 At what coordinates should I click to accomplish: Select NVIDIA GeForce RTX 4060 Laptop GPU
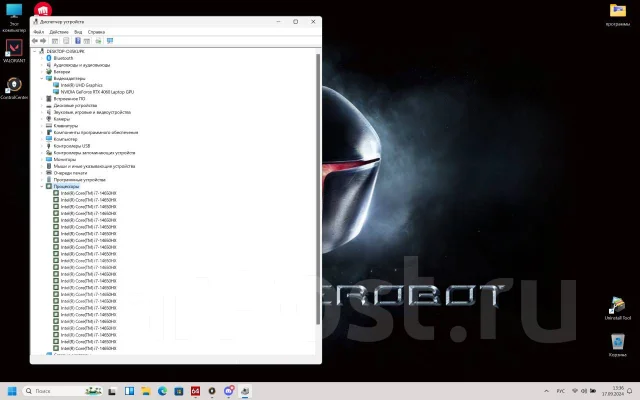click(97, 92)
